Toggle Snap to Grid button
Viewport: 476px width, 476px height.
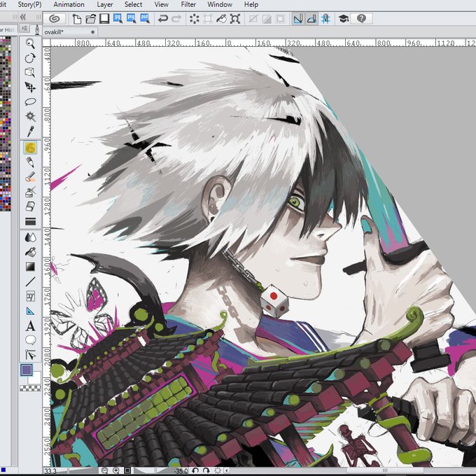pos(325,19)
